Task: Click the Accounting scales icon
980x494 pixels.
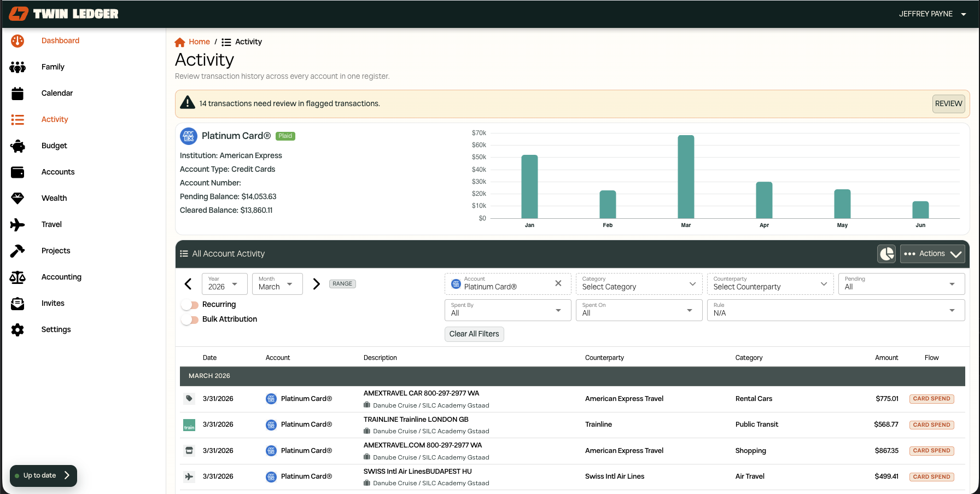Action: coord(17,277)
